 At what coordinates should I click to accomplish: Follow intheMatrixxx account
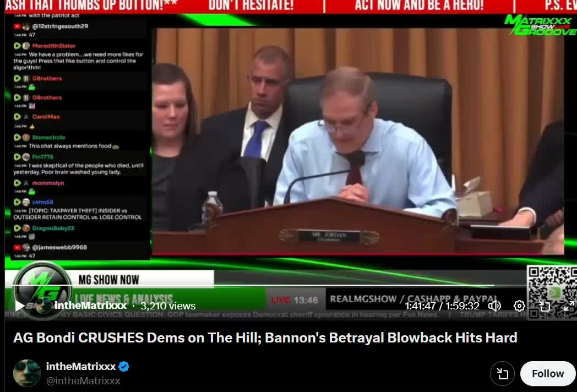tap(547, 373)
